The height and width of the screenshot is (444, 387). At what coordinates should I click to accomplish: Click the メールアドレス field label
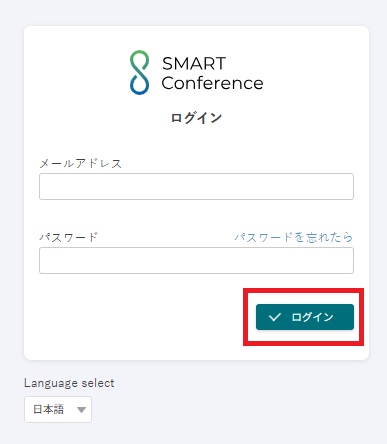pos(81,163)
